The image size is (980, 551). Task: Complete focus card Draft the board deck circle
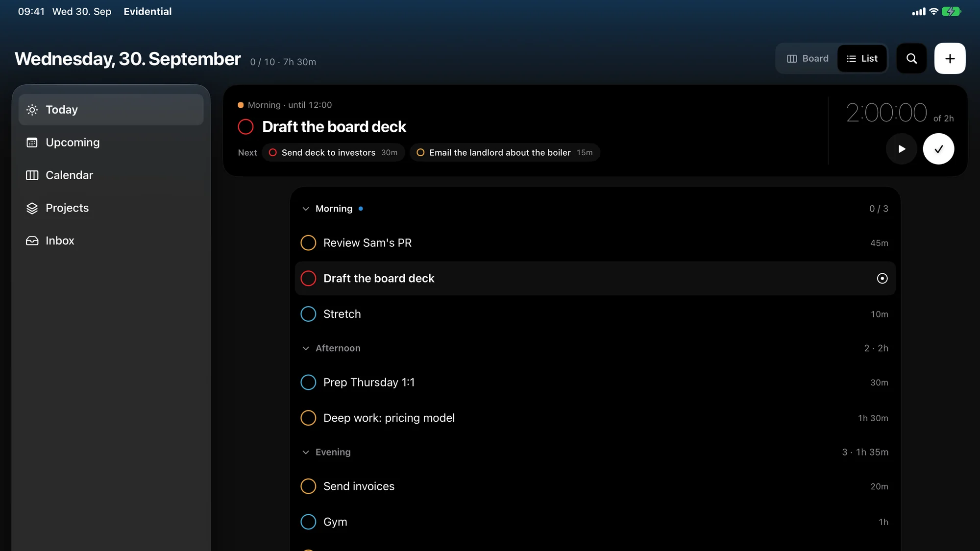pyautogui.click(x=245, y=127)
